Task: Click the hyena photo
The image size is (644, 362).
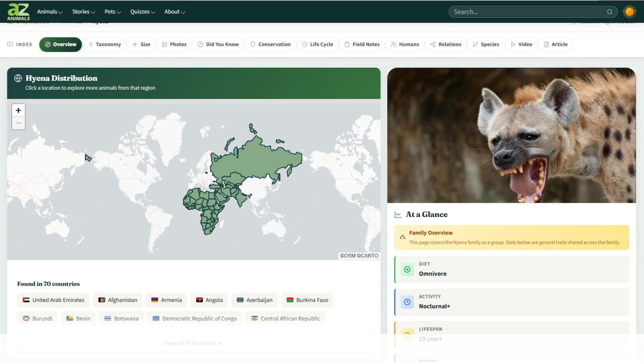Action: pos(512,135)
